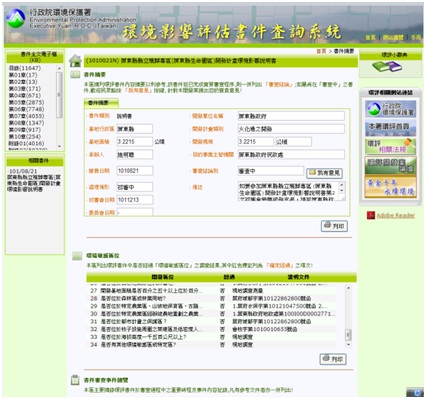Screen dimensions: 426x399
Task: Click the 書件審查事件簿 clipboard icon
Action: [75, 380]
